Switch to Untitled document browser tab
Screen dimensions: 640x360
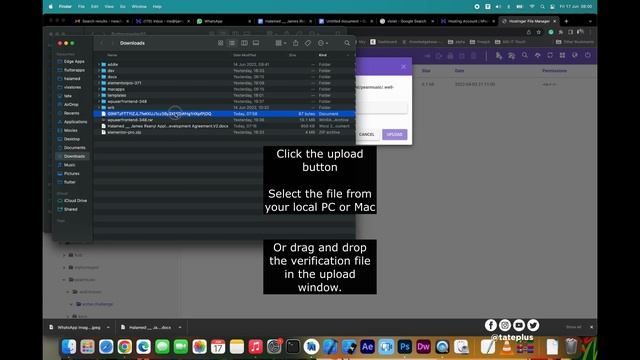click(345, 21)
